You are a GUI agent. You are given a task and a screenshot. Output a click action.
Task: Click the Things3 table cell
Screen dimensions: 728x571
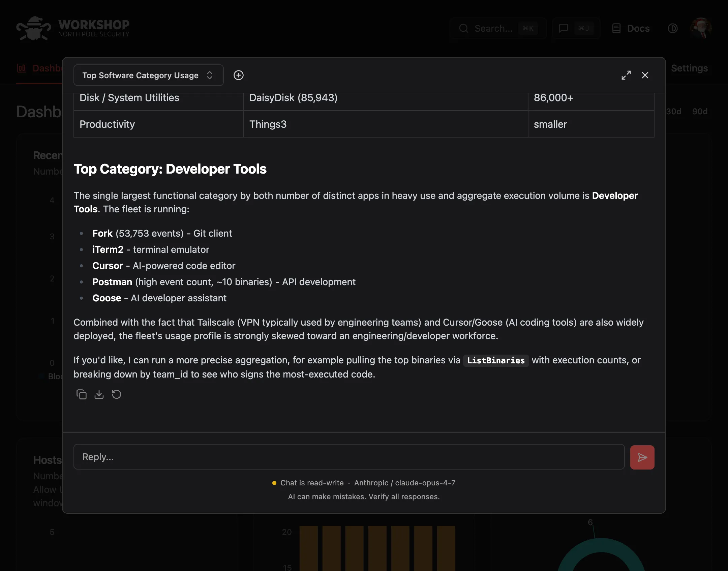pyautogui.click(x=386, y=124)
